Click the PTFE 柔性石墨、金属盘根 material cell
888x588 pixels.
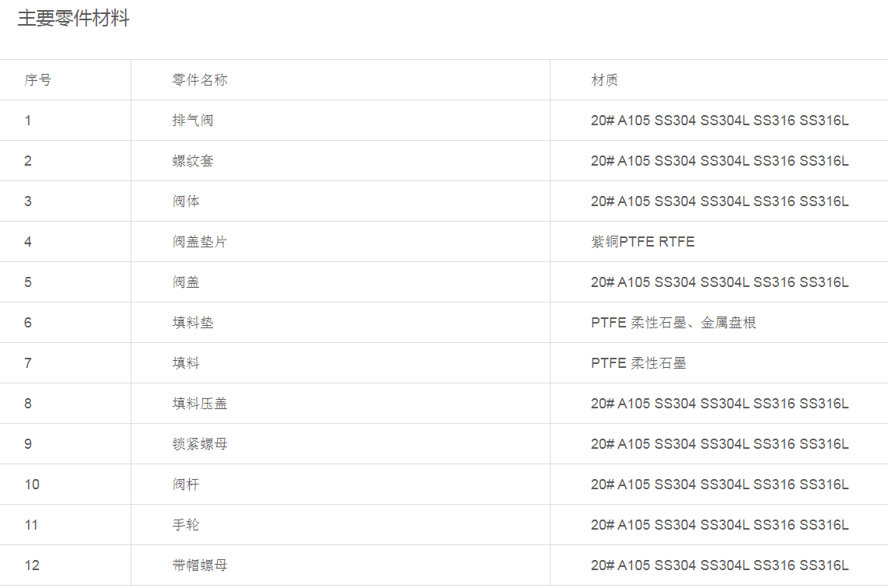point(673,323)
